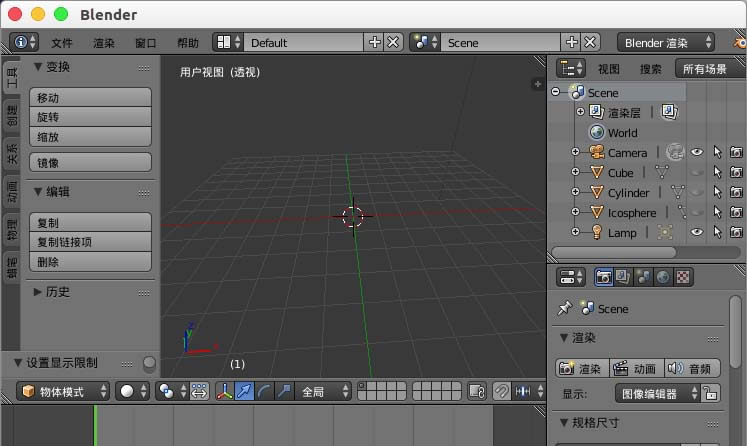Click the 旋转 button

coord(91,117)
